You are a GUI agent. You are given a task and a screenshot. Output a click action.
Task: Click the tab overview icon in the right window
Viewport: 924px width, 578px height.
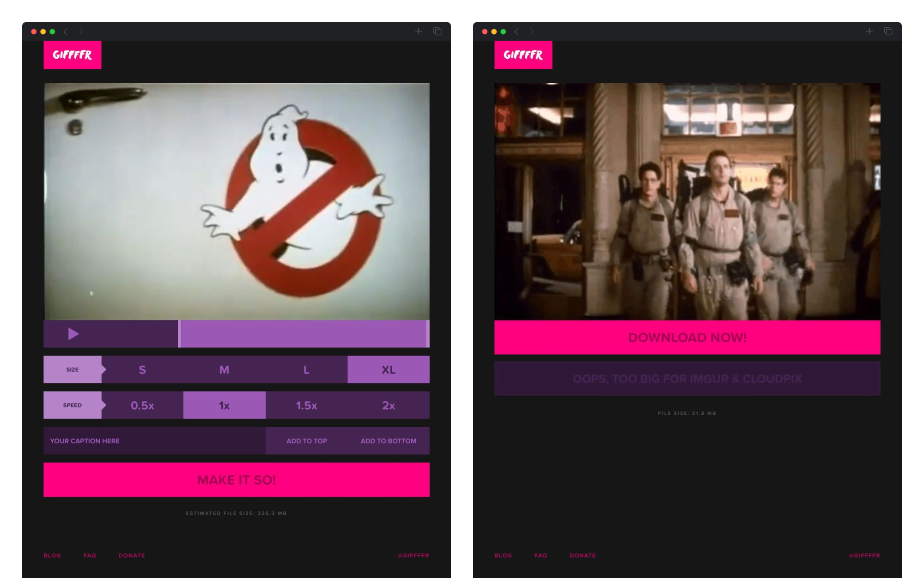point(888,31)
